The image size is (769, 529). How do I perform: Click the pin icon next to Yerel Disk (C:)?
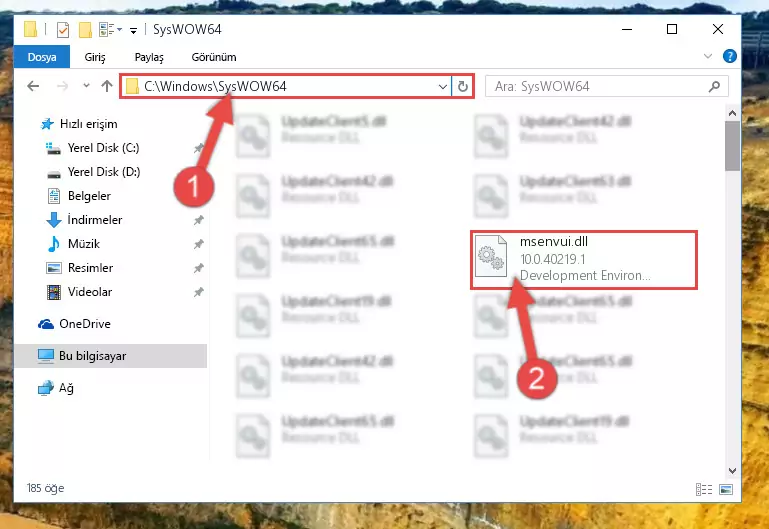coord(199,148)
